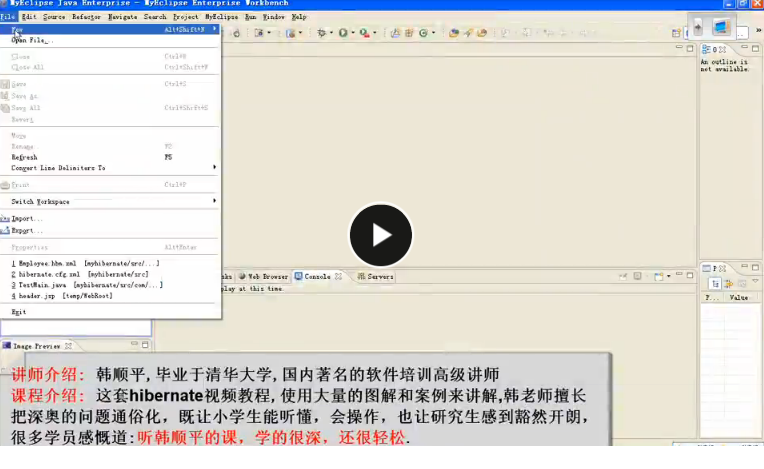The height and width of the screenshot is (469, 764).
Task: Open the New submenu in File menu
Action: click(x=111, y=30)
